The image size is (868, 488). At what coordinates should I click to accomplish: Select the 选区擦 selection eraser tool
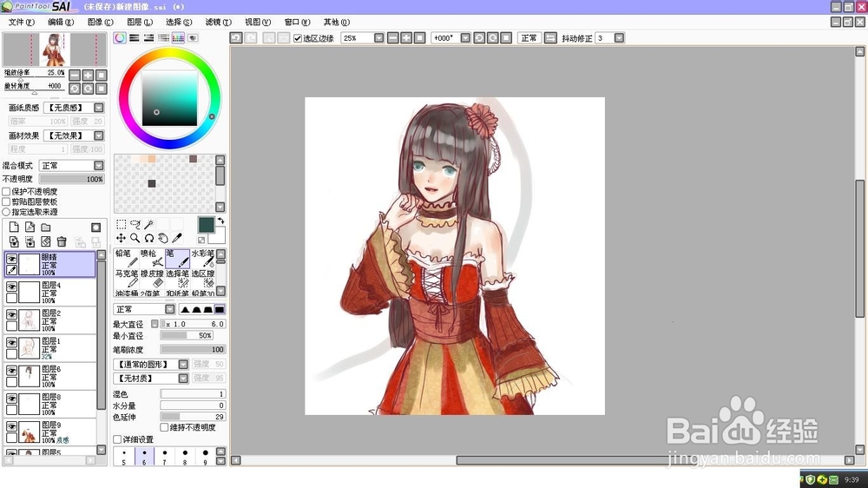202,279
